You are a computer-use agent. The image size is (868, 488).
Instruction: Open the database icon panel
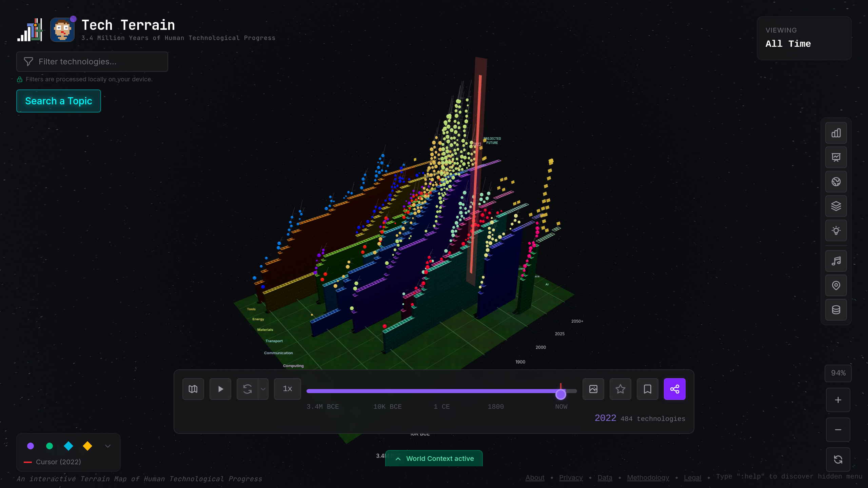pos(836,310)
